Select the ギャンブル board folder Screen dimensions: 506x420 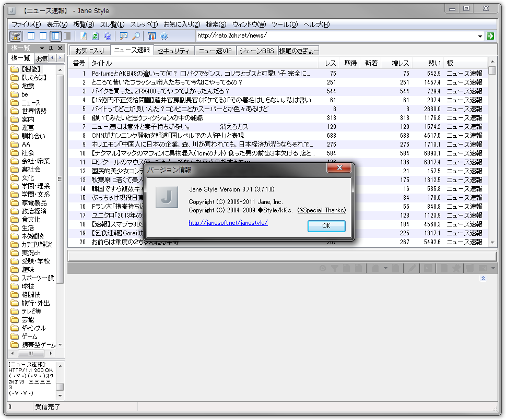[33, 328]
